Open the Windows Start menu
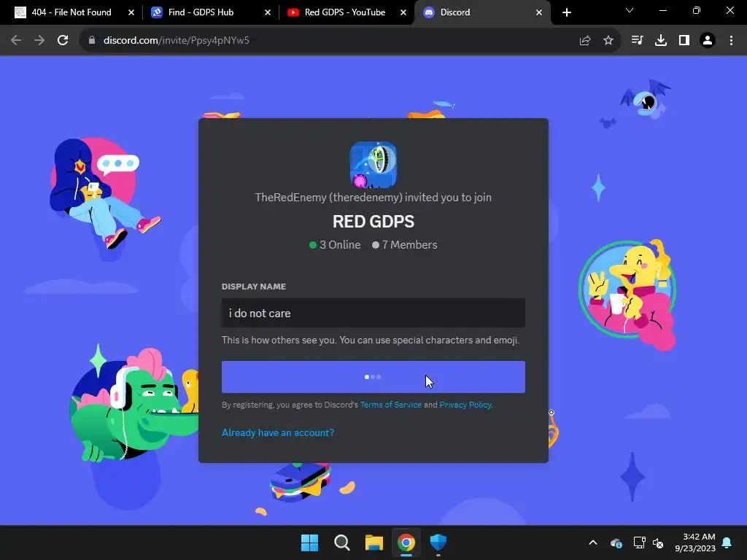747x560 pixels. click(x=309, y=542)
